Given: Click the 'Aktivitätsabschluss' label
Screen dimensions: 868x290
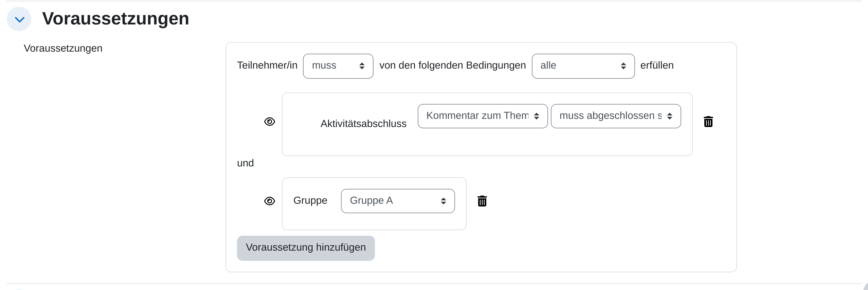Looking at the screenshot, I should pos(363,124).
